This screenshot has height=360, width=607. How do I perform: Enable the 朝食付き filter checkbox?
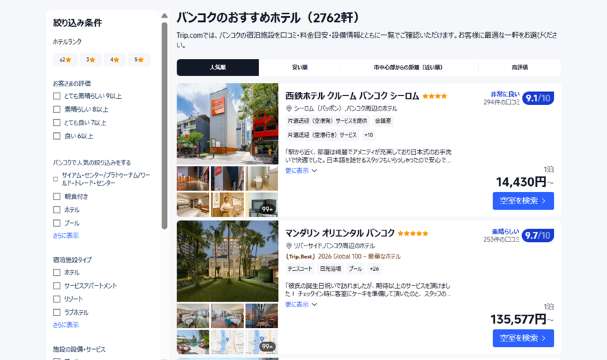click(57, 196)
